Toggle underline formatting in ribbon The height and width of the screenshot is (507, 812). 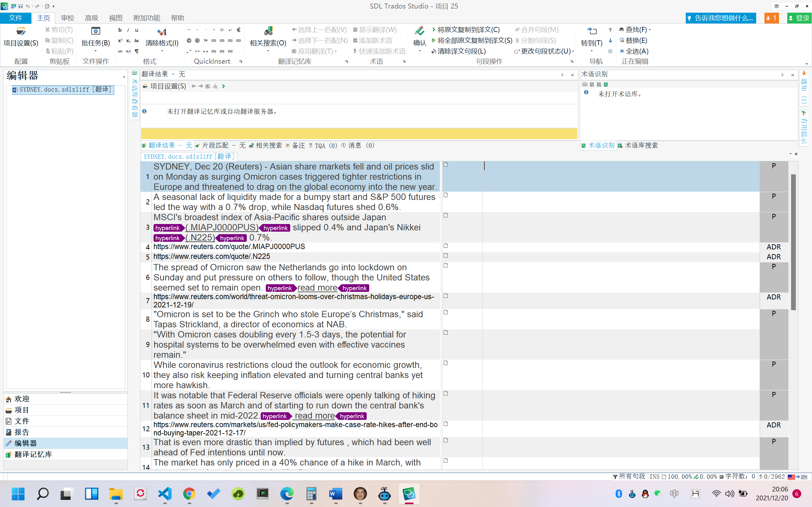(137, 30)
